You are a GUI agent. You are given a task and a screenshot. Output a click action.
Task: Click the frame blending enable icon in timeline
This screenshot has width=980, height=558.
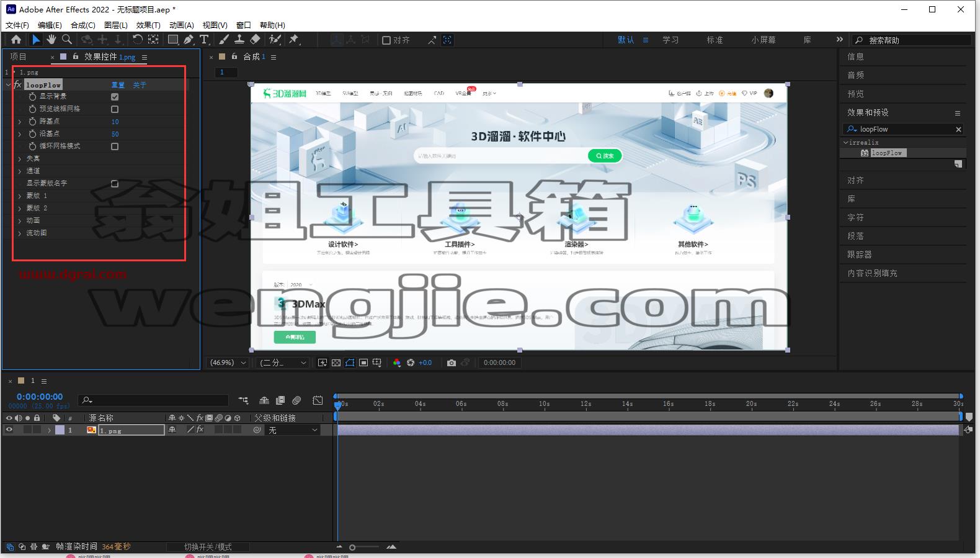(280, 400)
